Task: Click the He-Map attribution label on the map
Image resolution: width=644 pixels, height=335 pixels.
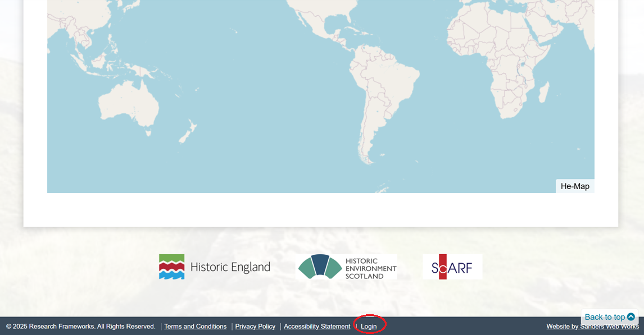Action: pos(574,186)
